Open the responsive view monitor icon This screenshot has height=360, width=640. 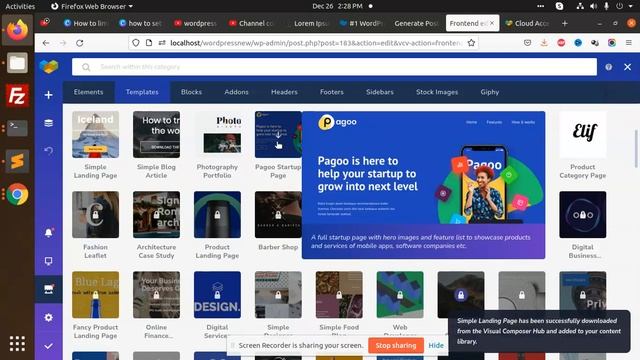click(49, 261)
